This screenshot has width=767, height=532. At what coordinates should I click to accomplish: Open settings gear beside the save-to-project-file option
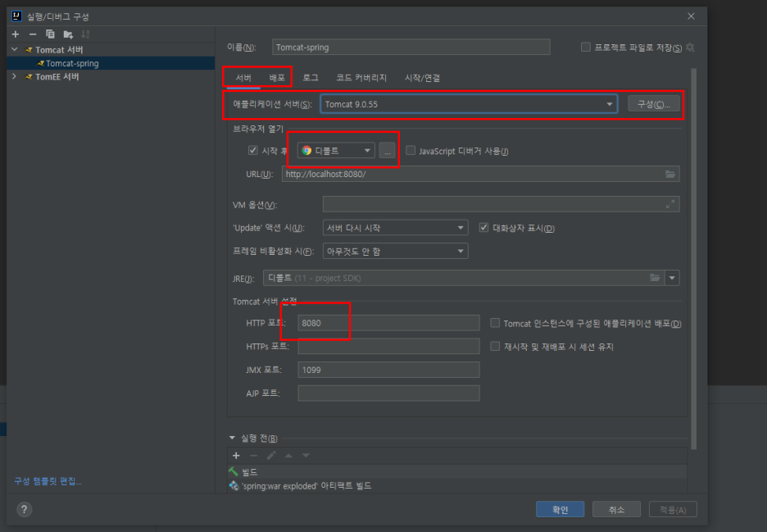coord(690,48)
